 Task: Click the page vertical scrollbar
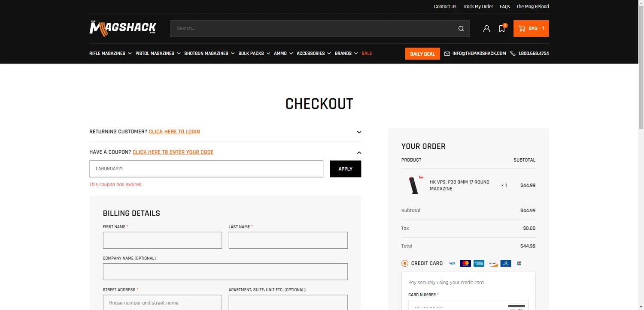tap(641, 66)
